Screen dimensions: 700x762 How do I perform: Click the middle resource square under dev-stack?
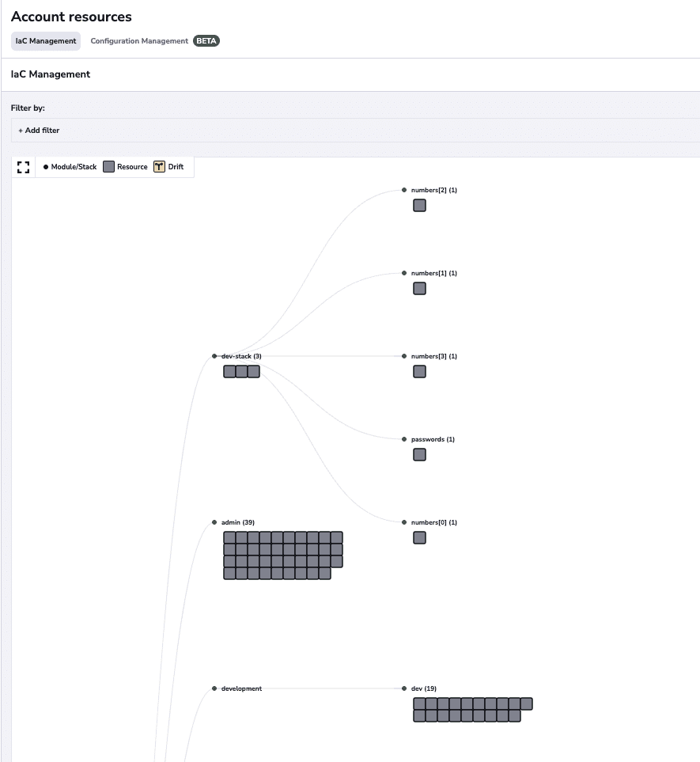pyautogui.click(x=241, y=372)
